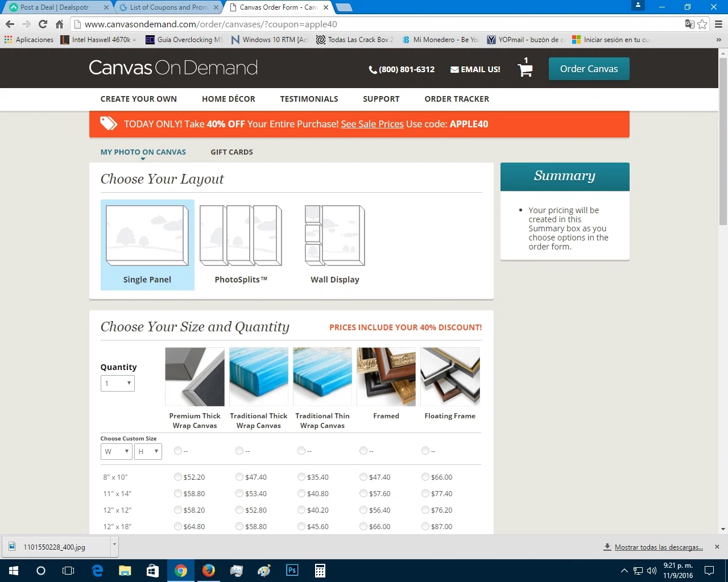Open the Aplicaciones bookmarks shortcut
The height and width of the screenshot is (582, 728).
tap(29, 40)
